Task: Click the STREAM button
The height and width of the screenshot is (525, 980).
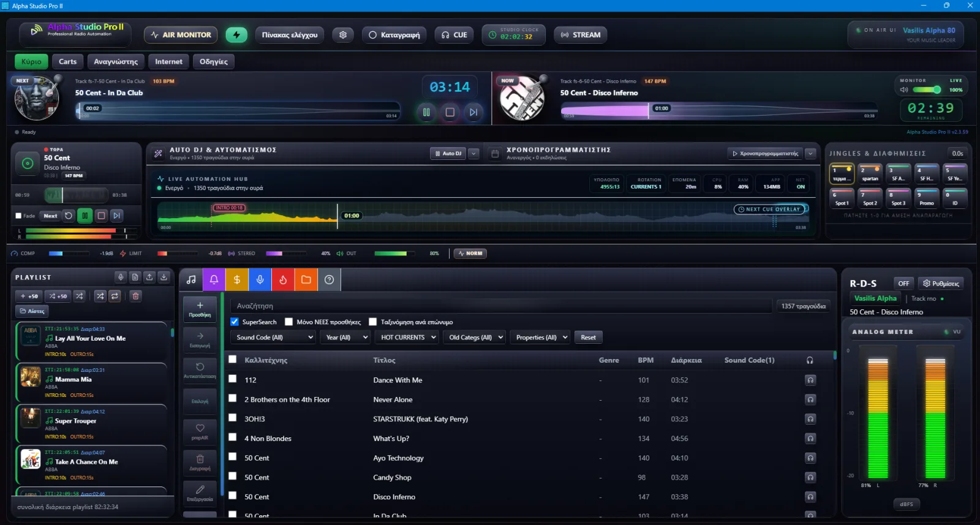Action: tap(581, 35)
